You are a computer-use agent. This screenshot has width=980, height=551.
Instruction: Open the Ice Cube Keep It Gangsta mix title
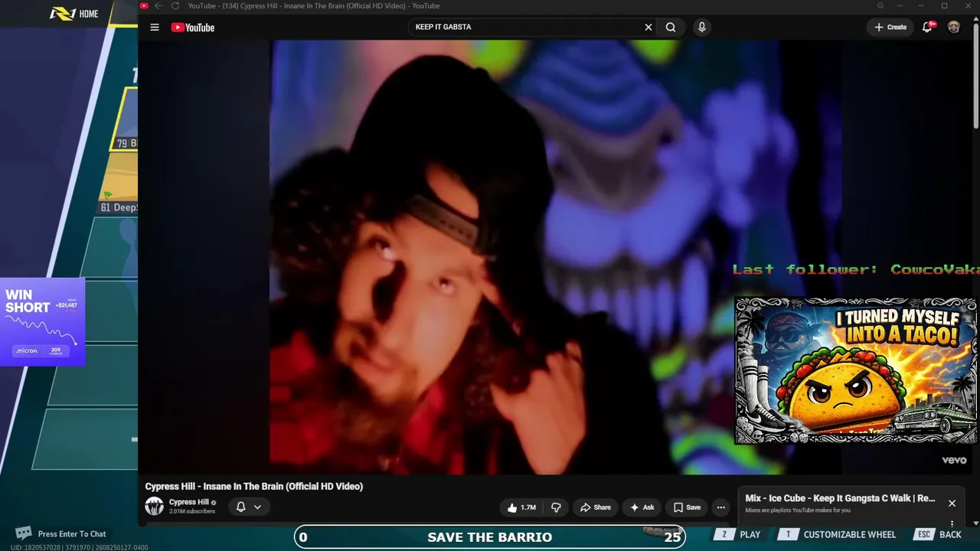pos(840,498)
